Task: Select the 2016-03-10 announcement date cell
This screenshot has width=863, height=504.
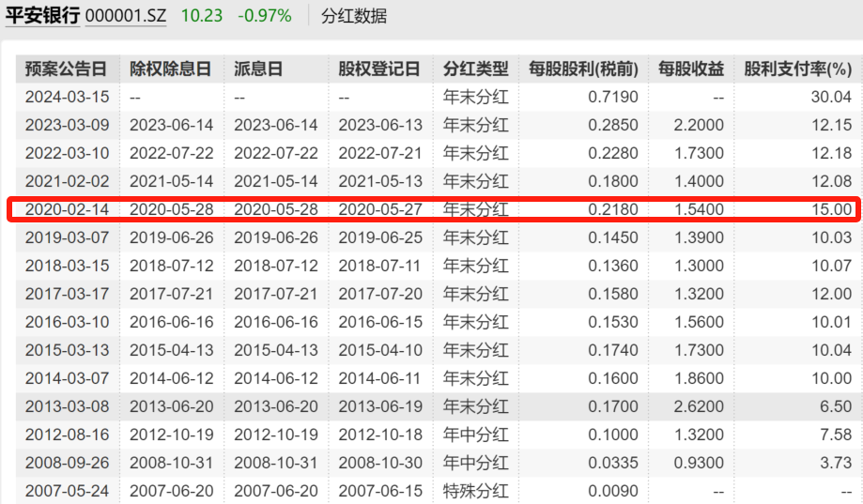Action: 68,322
